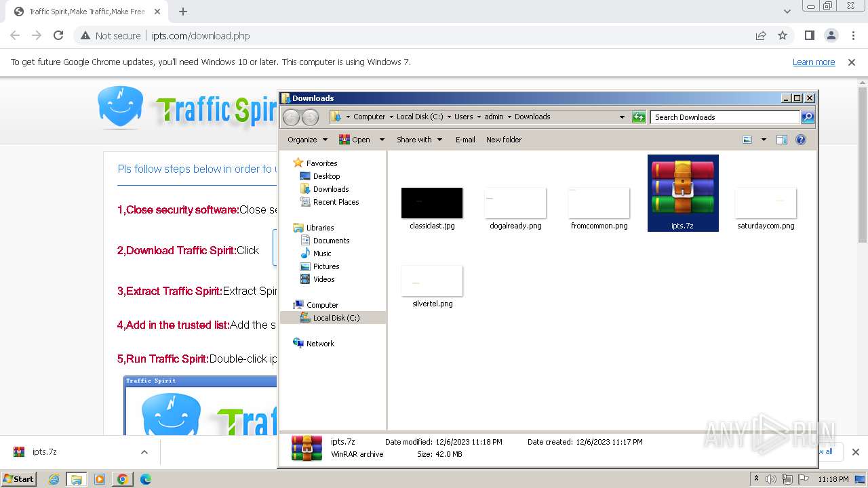Image resolution: width=868 pixels, height=488 pixels.
Task: Close the Chrome downloads bar
Action: tap(855, 452)
